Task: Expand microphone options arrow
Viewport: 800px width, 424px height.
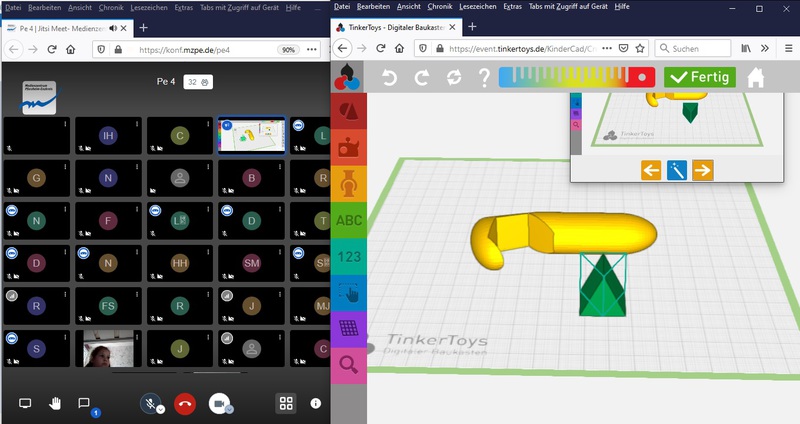Action: (x=160, y=409)
